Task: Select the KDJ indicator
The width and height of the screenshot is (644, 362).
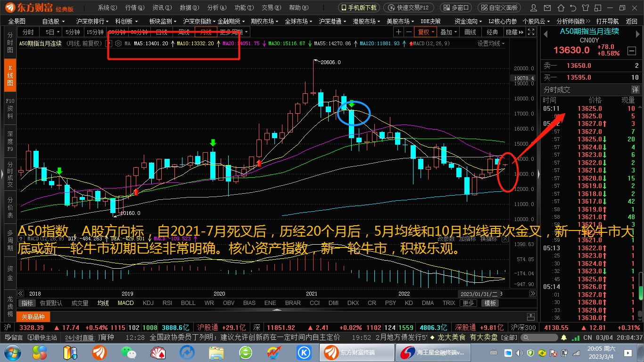Action: tap(148, 303)
